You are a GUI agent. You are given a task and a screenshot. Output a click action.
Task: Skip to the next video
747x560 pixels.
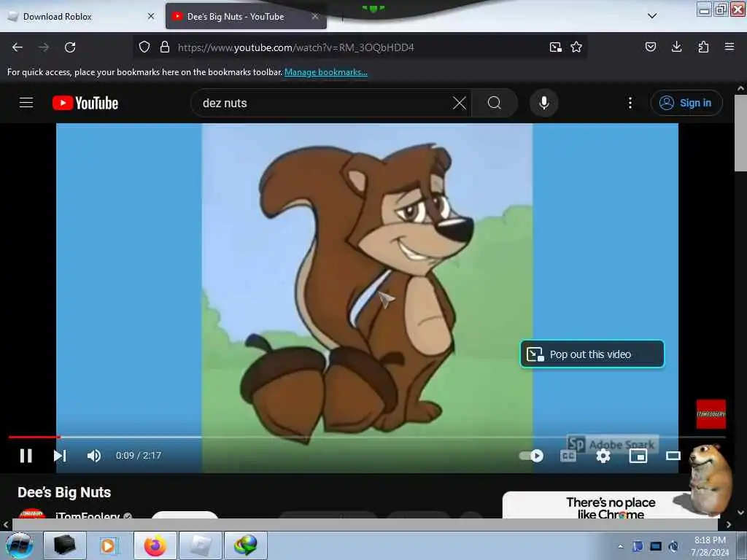point(60,456)
